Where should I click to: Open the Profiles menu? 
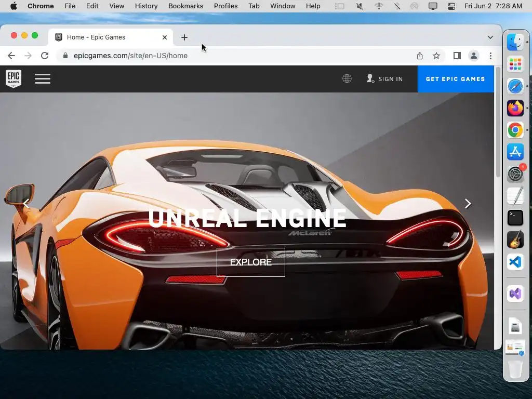[225, 6]
